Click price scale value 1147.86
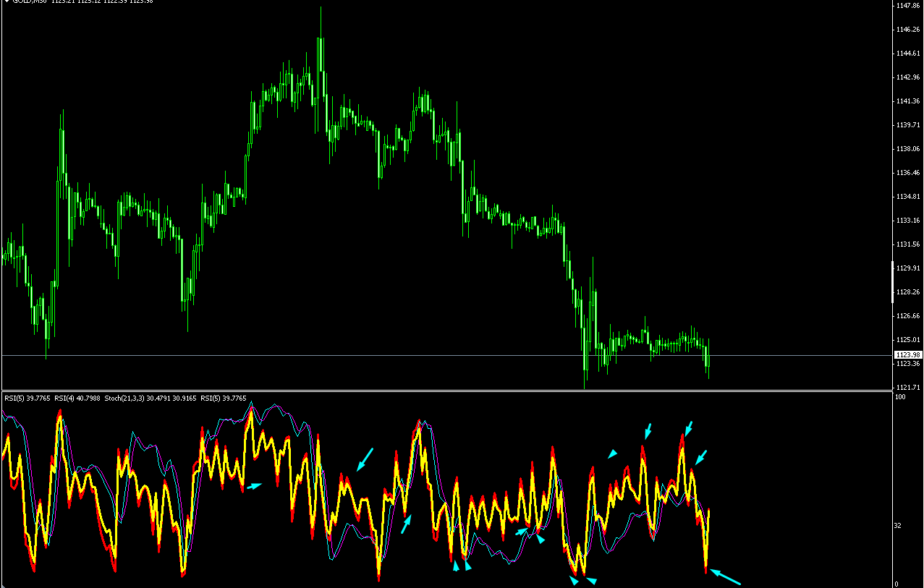 click(908, 6)
